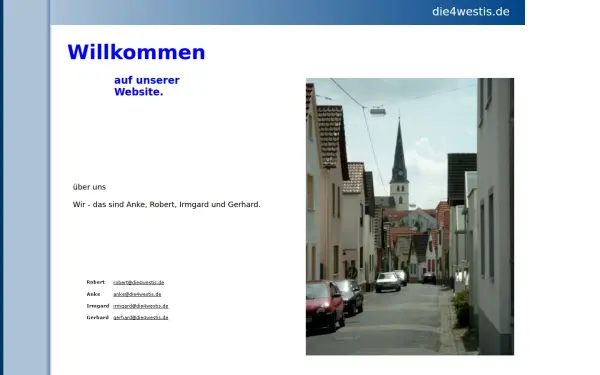The height and width of the screenshot is (375, 600).
Task: Open Gerhard's email link gerhard@die4westis.de
Action: 141,318
